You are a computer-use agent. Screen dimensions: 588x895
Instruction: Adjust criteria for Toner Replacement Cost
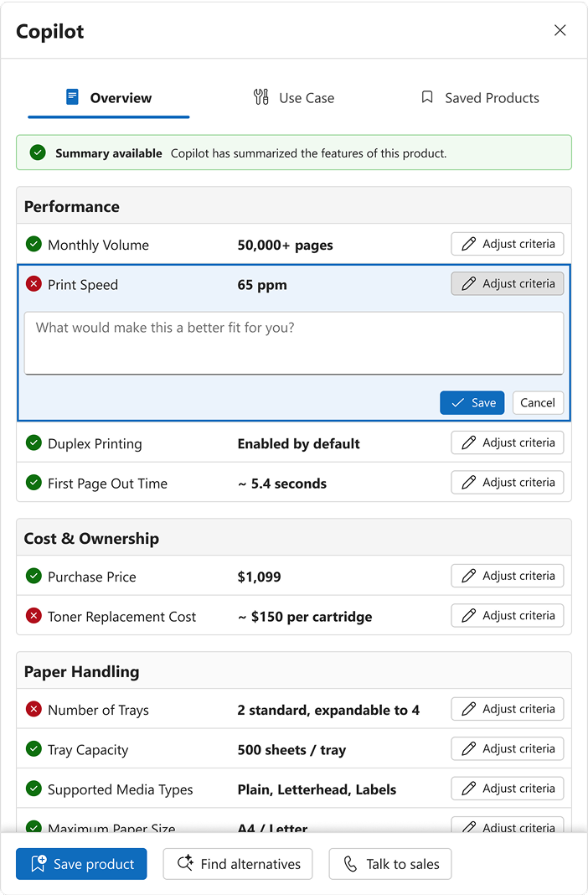pyautogui.click(x=507, y=615)
